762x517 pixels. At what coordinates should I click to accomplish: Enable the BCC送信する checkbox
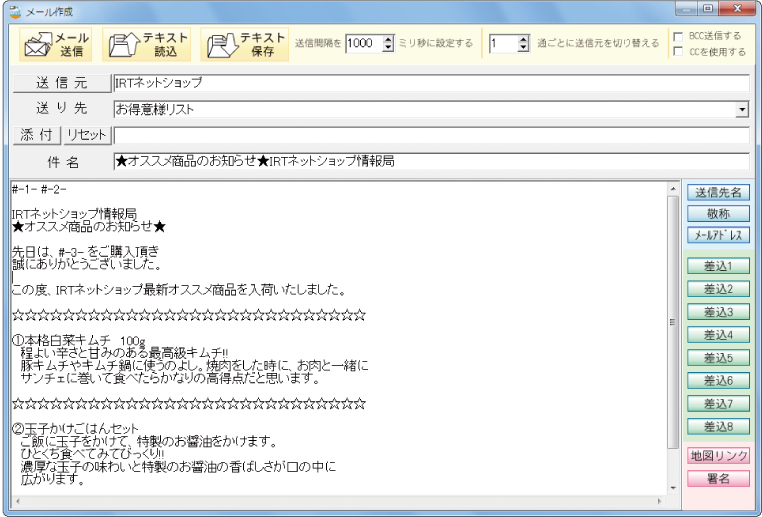[679, 36]
